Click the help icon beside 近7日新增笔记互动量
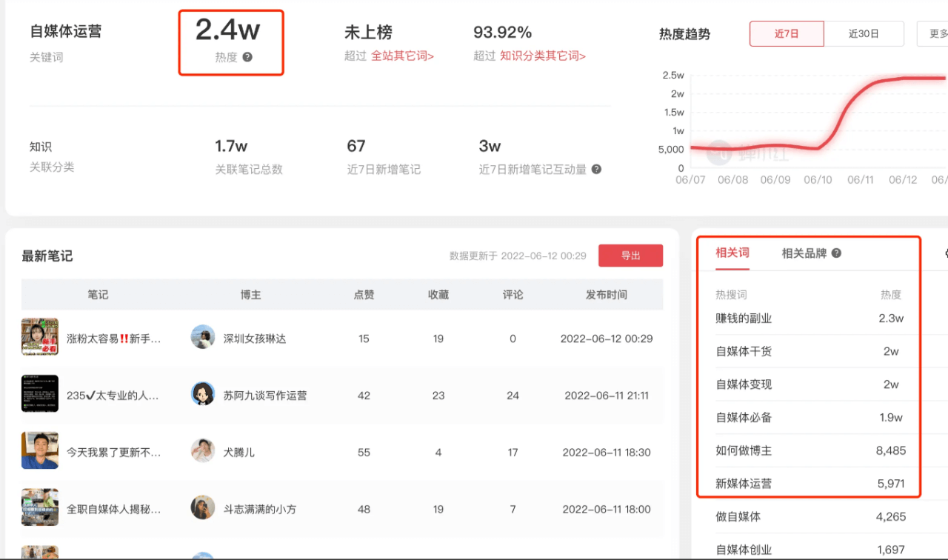The height and width of the screenshot is (560, 948). point(596,169)
